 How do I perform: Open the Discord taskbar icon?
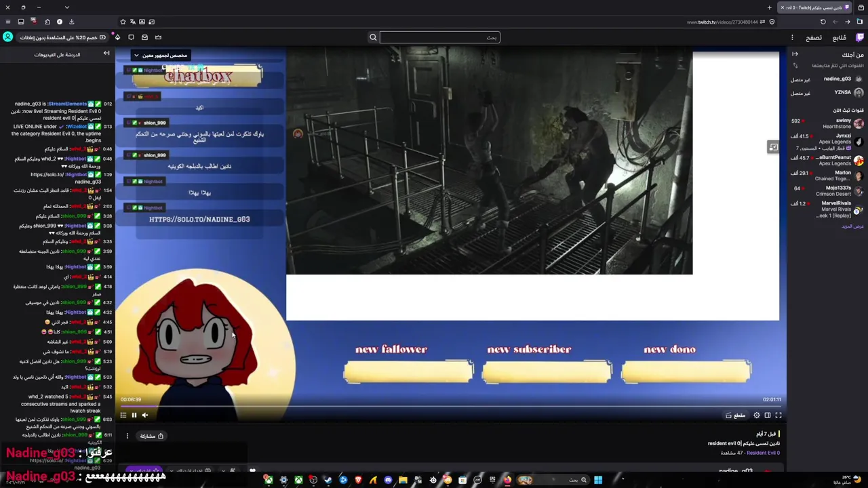click(x=388, y=480)
